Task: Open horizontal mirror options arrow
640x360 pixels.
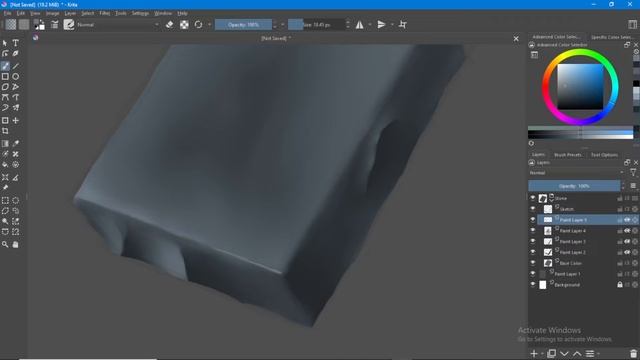Action: (x=369, y=24)
